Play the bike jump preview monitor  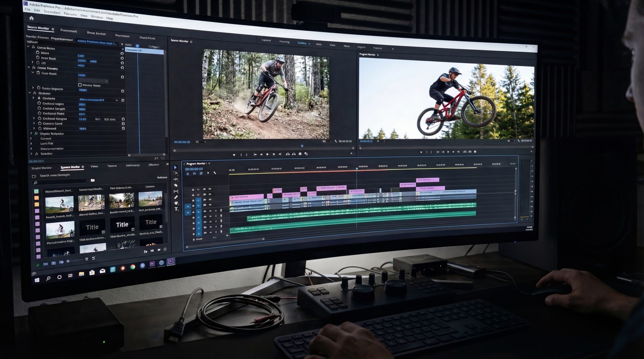(448, 152)
